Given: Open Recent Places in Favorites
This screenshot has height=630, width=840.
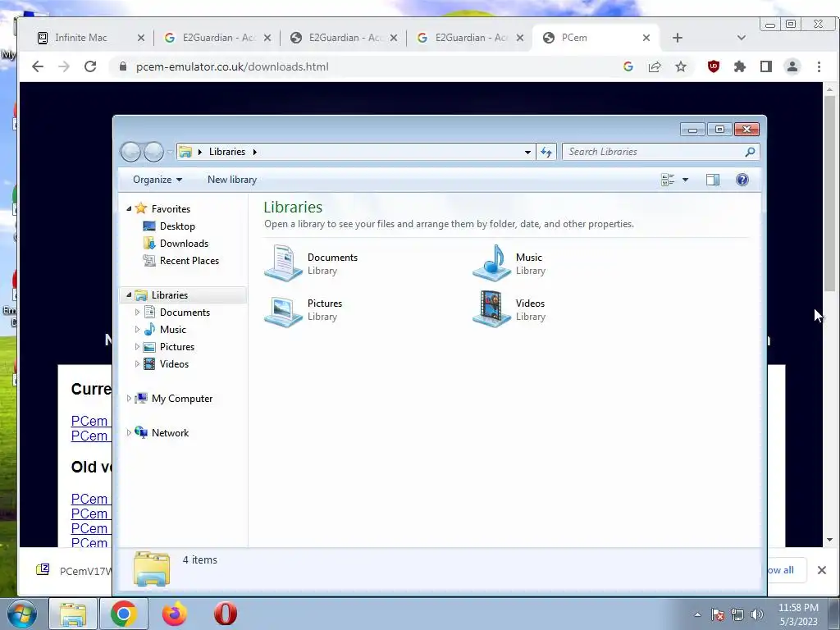Looking at the screenshot, I should coord(181,260).
